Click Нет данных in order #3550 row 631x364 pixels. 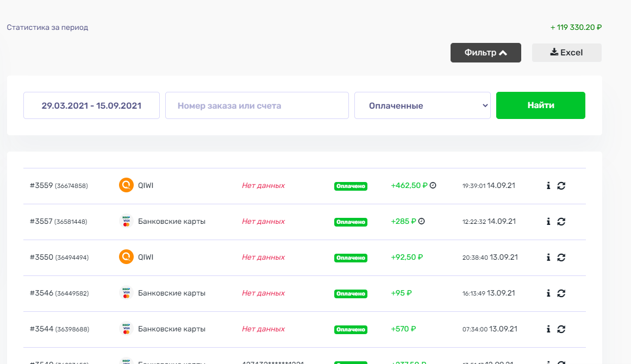coord(263,257)
